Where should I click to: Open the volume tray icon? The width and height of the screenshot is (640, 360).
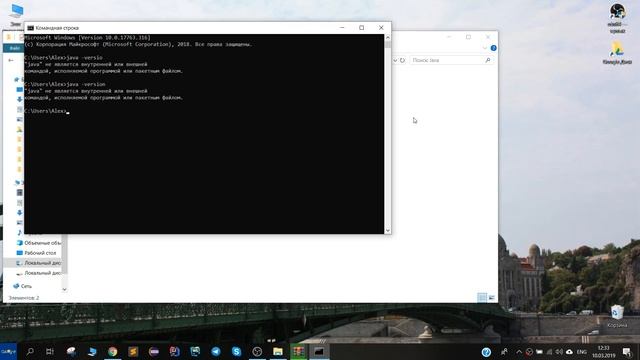[x=559, y=352]
